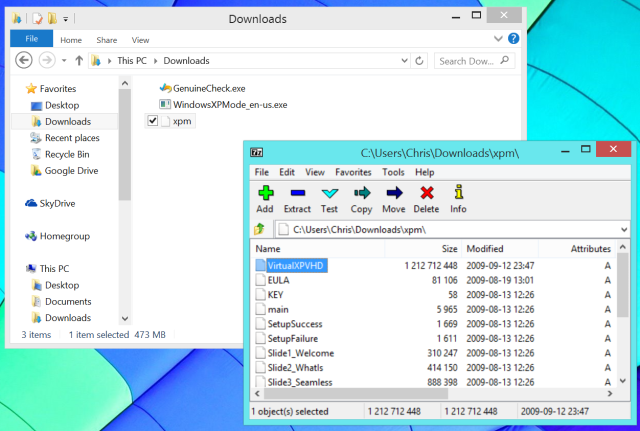Select the Move toolbar icon
The width and height of the screenshot is (640, 431).
pos(394,199)
